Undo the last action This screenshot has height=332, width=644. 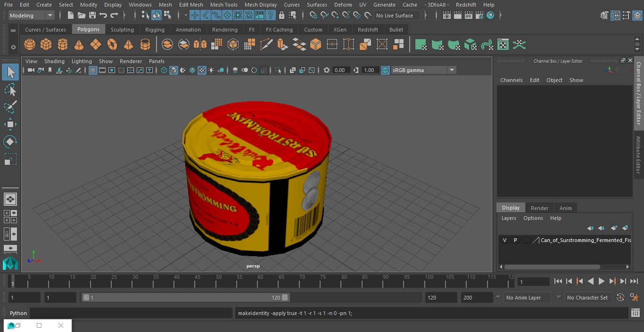(103, 16)
